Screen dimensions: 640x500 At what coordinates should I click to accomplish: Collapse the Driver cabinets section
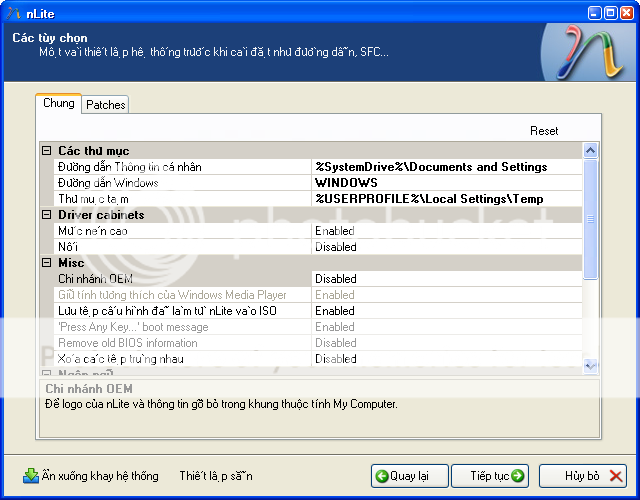[x=47, y=215]
